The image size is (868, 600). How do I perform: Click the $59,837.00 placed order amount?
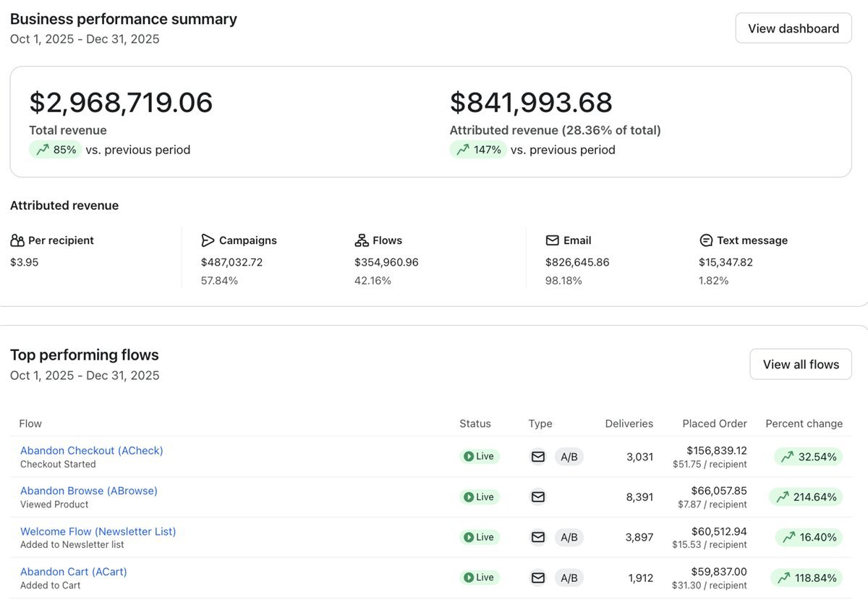click(720, 572)
